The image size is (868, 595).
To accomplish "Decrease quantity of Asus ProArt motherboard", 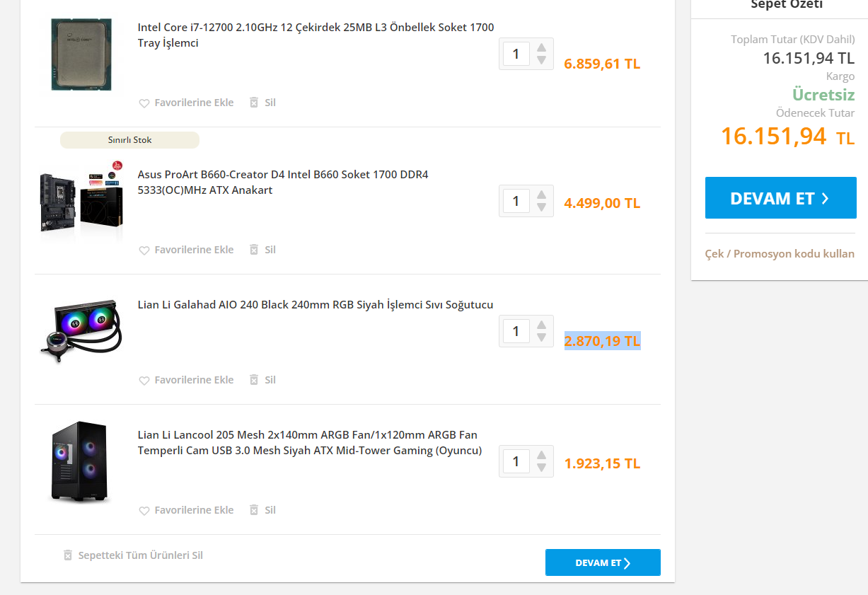I will (x=541, y=207).
